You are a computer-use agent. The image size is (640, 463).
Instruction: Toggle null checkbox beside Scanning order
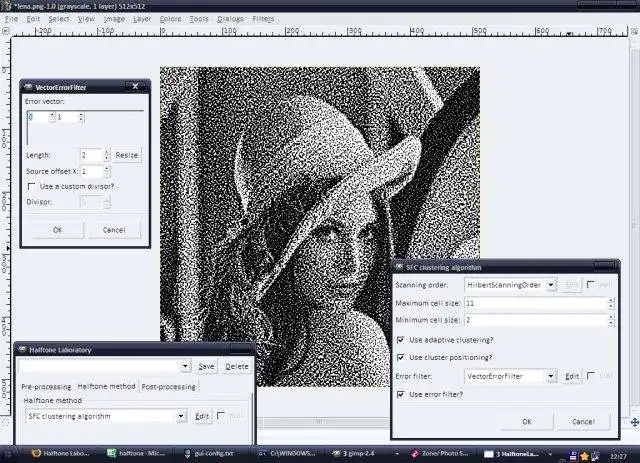tap(590, 284)
